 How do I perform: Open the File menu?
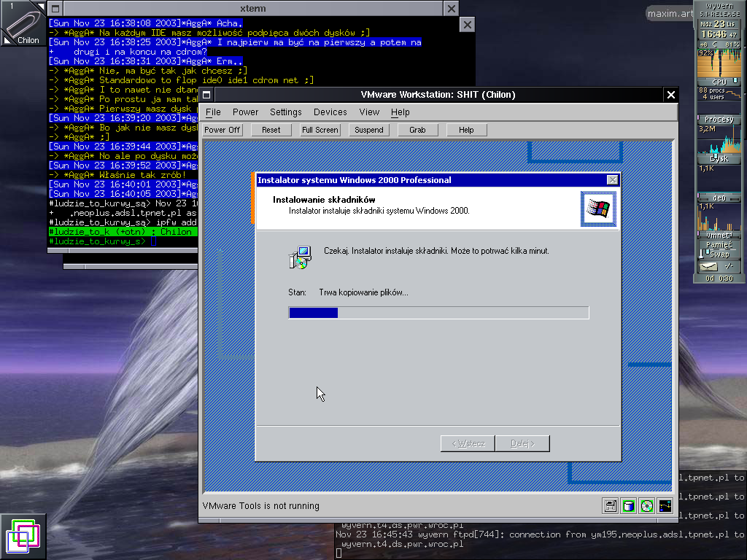213,112
